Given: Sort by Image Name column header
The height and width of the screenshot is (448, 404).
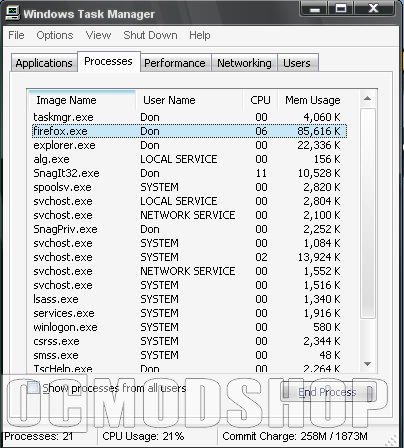Looking at the screenshot, I should tap(82, 100).
